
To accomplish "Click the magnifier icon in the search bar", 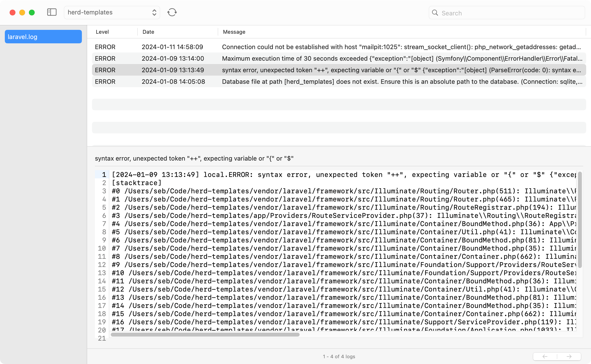I will tap(435, 13).
